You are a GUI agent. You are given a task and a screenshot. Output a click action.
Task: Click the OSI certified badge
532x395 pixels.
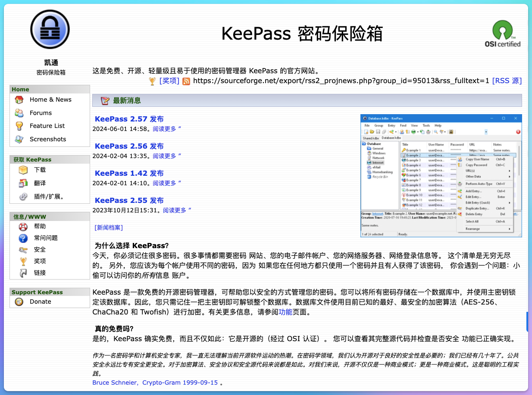[503, 34]
